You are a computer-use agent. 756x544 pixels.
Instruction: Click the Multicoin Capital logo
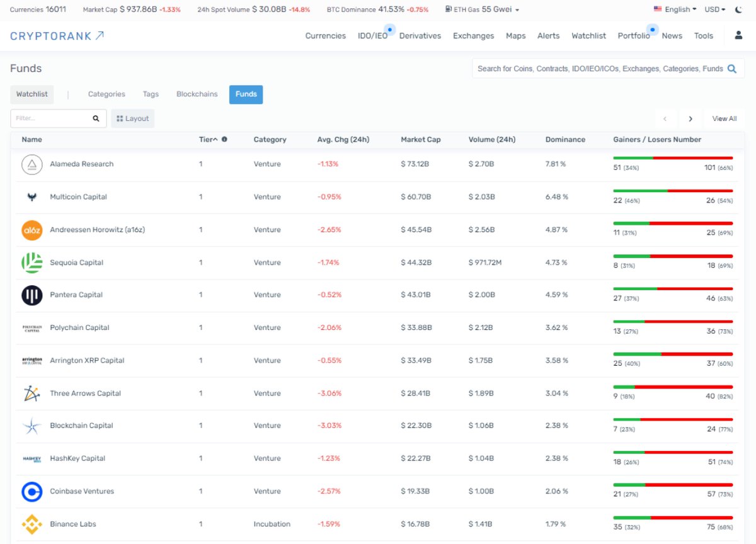coord(31,197)
